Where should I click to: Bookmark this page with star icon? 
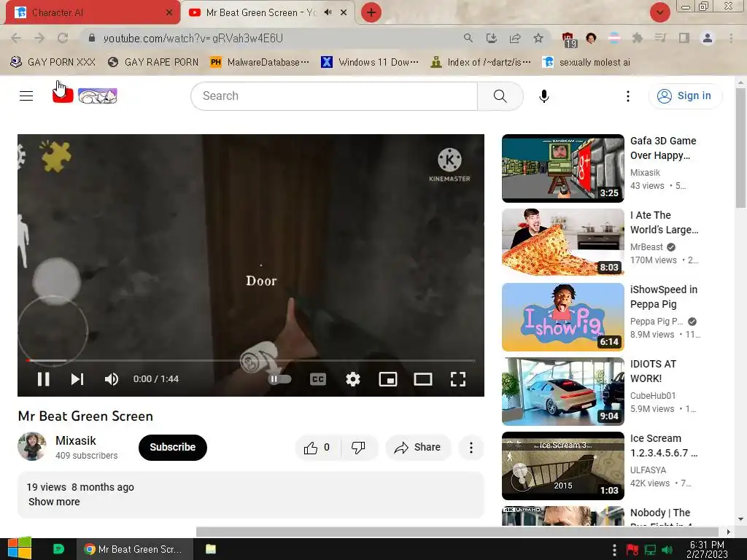pyautogui.click(x=538, y=38)
